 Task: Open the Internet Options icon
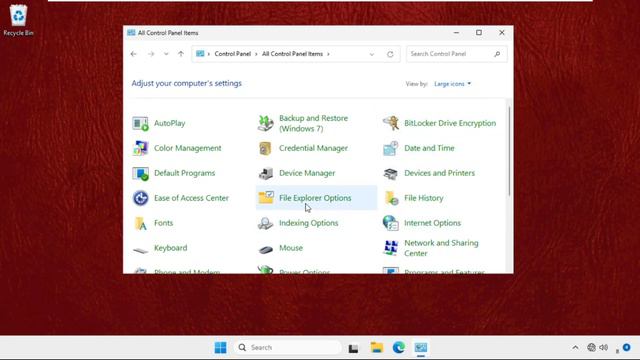click(391, 223)
